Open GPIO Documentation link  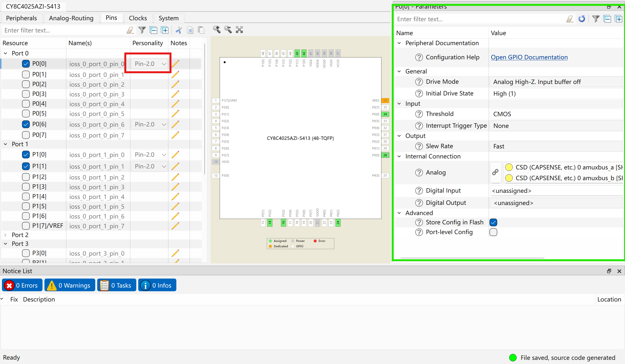click(529, 57)
